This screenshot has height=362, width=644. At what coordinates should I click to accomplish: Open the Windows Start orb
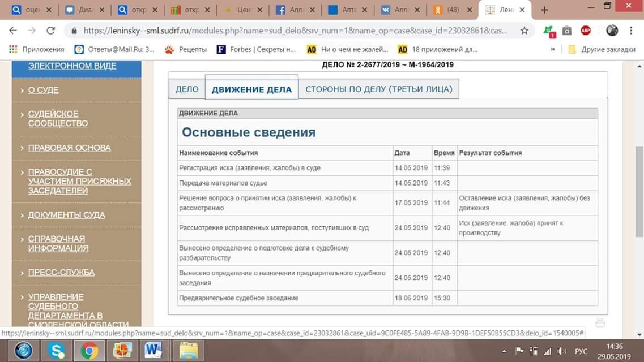23,351
